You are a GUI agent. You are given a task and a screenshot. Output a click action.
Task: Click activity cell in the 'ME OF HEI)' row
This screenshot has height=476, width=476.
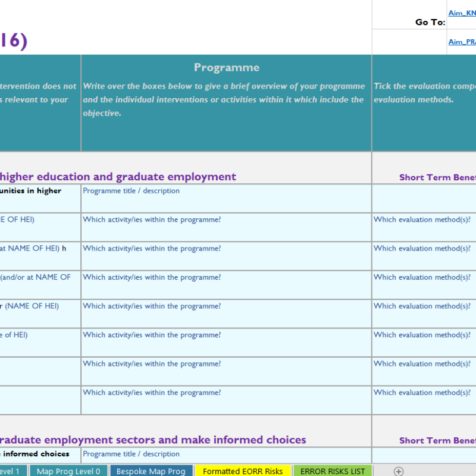point(226,227)
